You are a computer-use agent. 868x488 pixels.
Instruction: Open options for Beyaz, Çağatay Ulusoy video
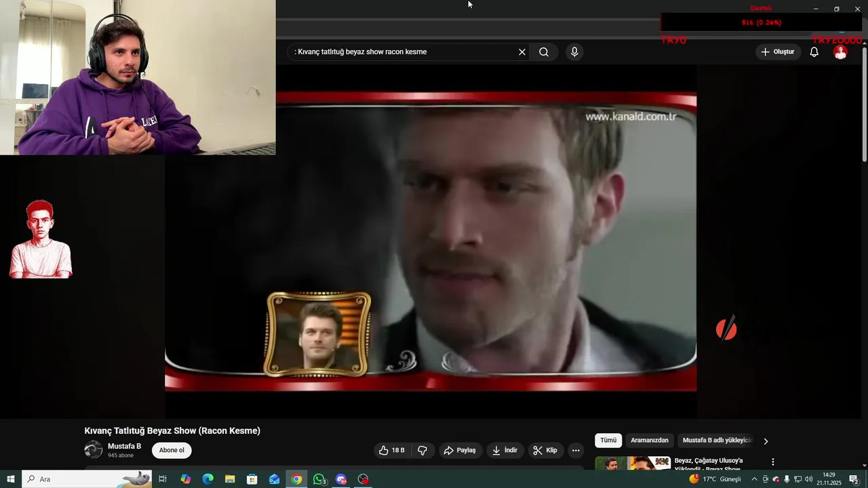click(772, 462)
